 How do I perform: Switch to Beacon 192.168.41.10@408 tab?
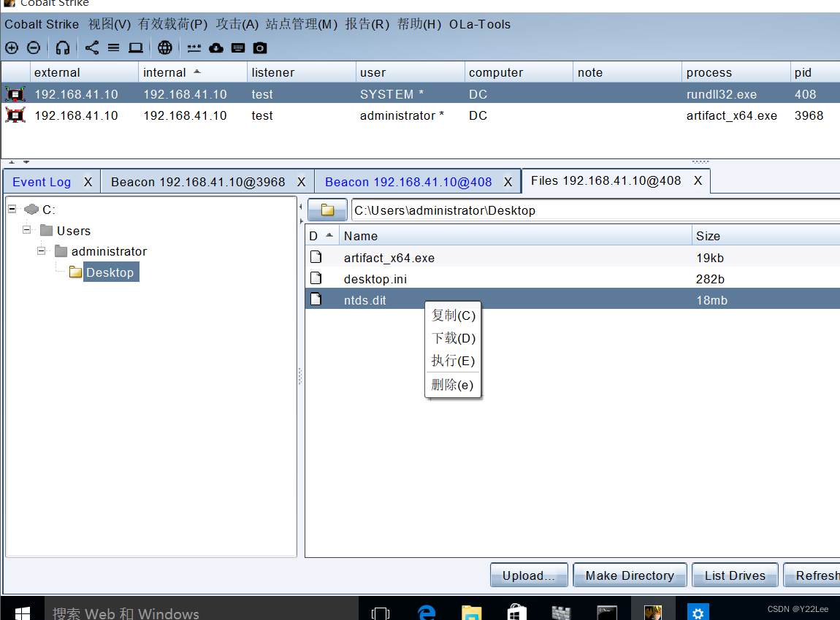(408, 182)
